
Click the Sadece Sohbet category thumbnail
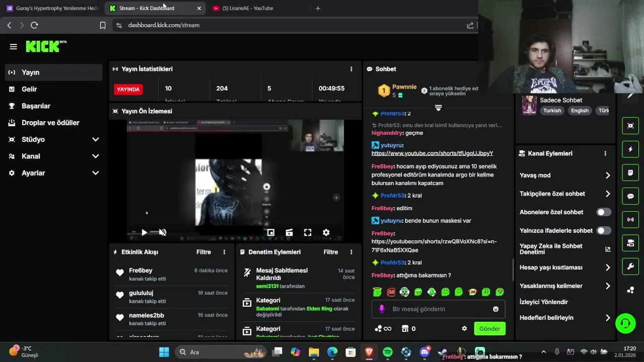[x=529, y=106]
